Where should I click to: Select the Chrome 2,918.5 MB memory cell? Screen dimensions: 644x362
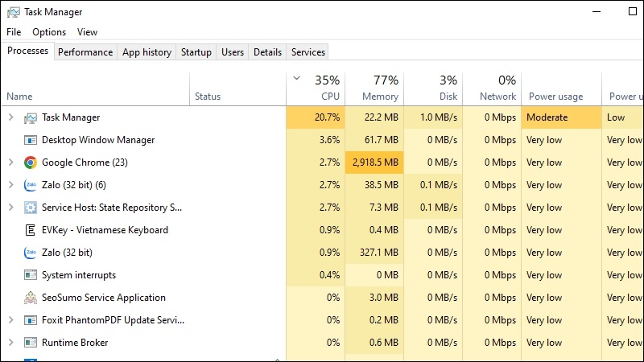374,162
